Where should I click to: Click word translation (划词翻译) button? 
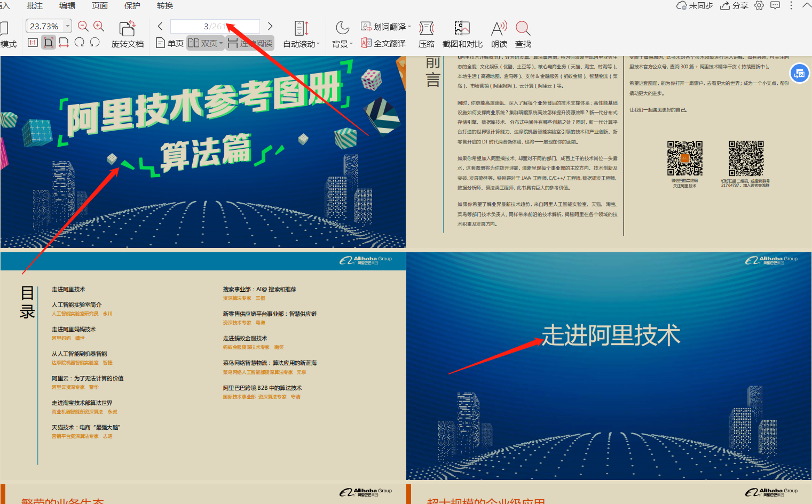383,27
